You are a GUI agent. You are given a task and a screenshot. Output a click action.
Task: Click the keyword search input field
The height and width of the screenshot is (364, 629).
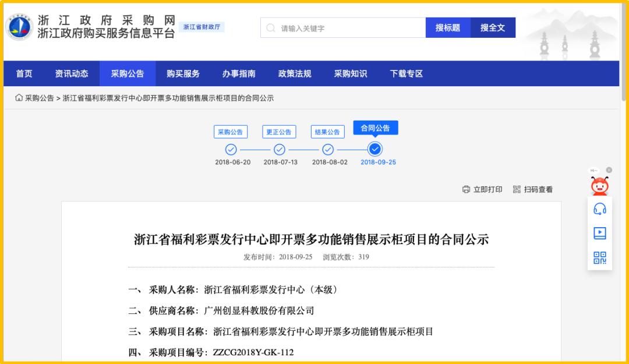point(338,27)
